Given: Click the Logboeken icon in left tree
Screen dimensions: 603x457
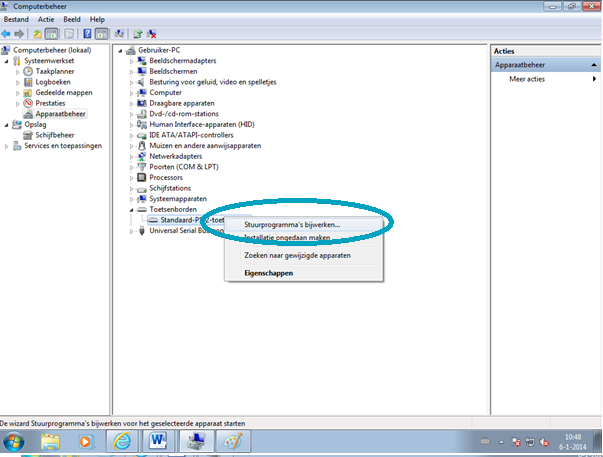Looking at the screenshot, I should (x=28, y=82).
